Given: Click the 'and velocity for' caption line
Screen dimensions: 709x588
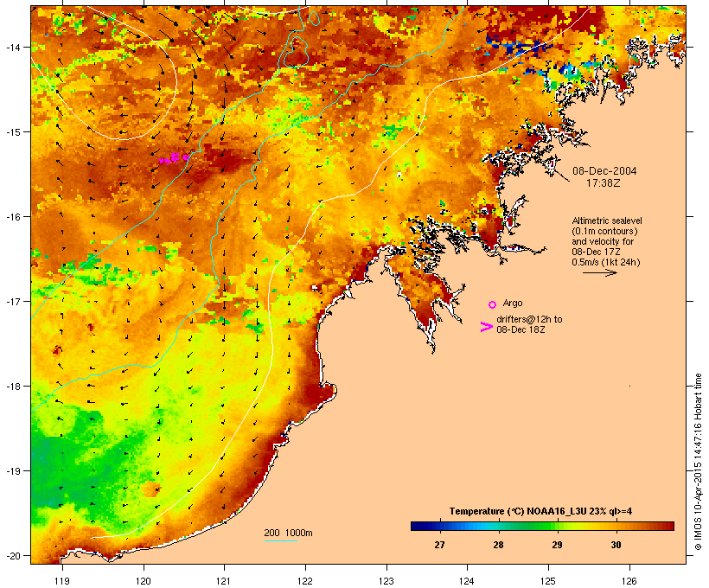Looking at the screenshot, I should pyautogui.click(x=603, y=241).
